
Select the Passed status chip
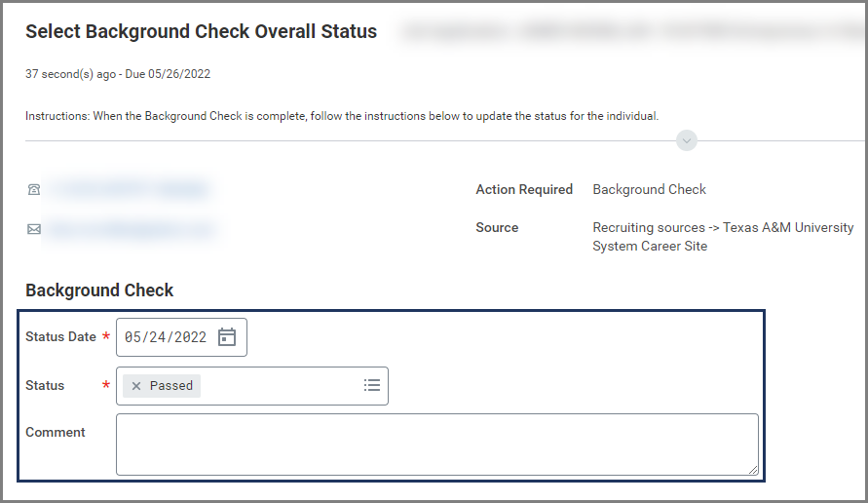[171, 386]
